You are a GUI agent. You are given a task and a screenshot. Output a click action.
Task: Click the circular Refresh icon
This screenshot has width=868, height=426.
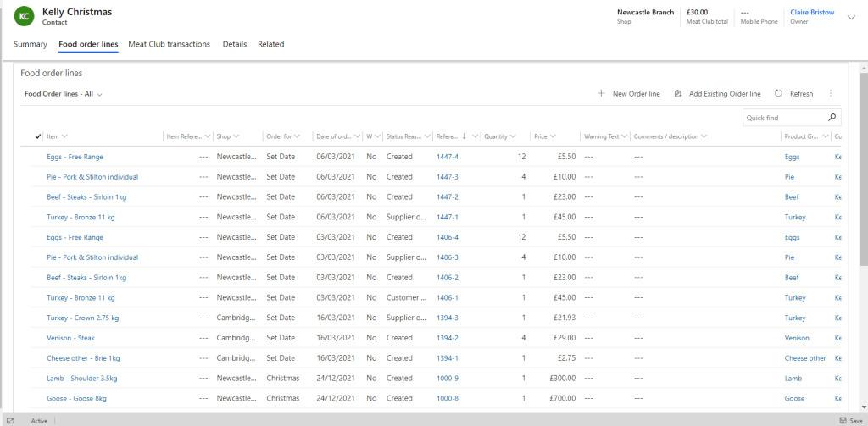pyautogui.click(x=778, y=94)
